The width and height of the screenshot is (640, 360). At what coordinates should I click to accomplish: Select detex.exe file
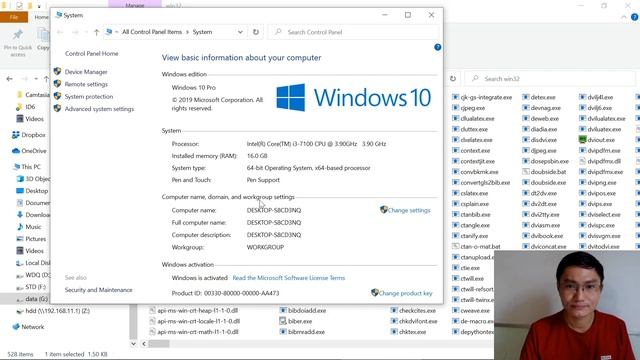[x=539, y=98]
